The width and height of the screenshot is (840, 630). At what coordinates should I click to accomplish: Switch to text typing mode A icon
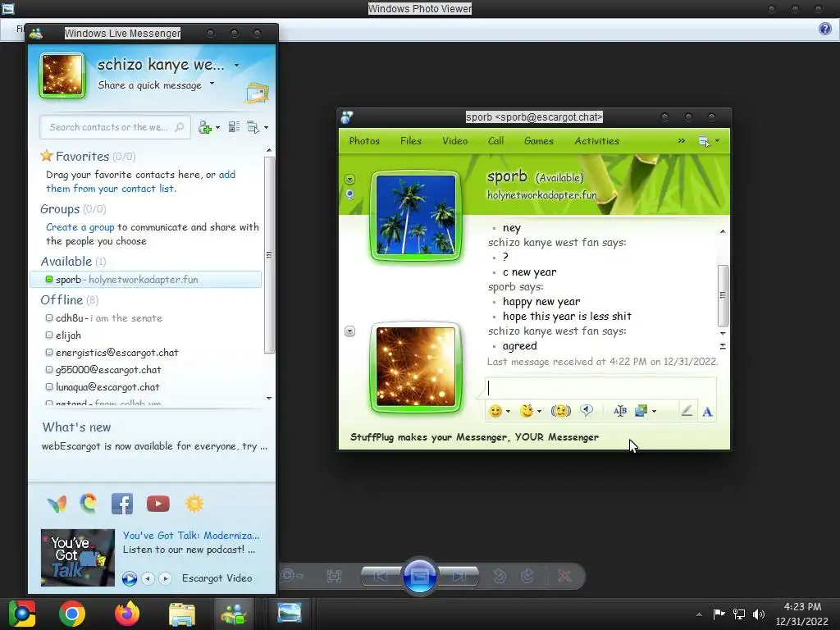(x=707, y=412)
